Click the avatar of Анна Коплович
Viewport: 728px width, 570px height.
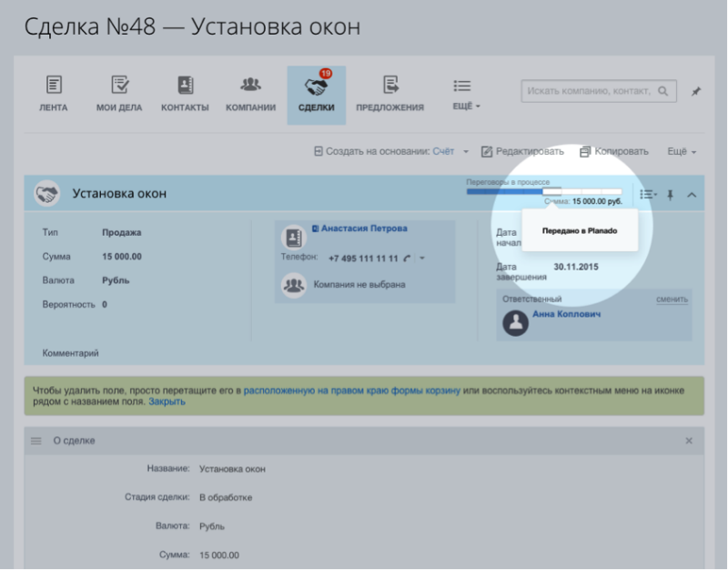click(x=515, y=323)
